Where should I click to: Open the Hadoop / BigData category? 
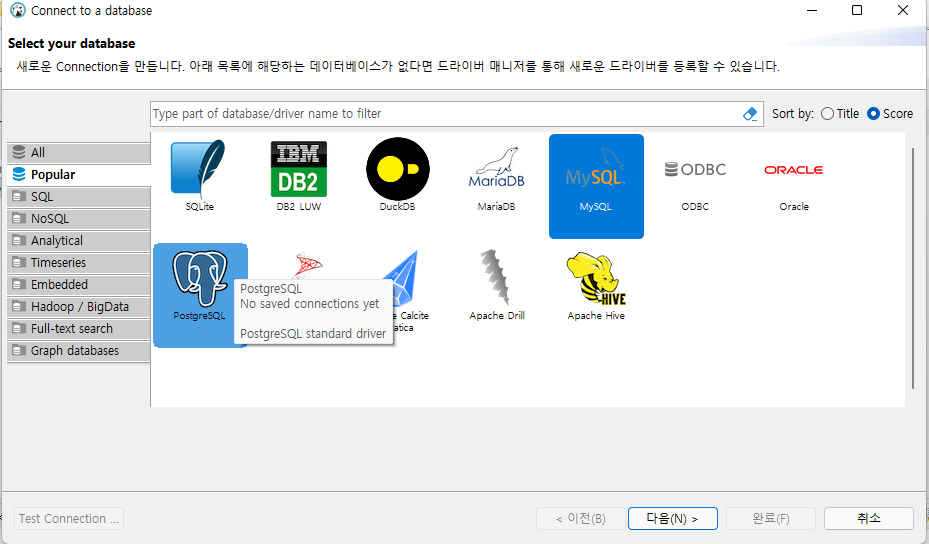[x=79, y=306]
